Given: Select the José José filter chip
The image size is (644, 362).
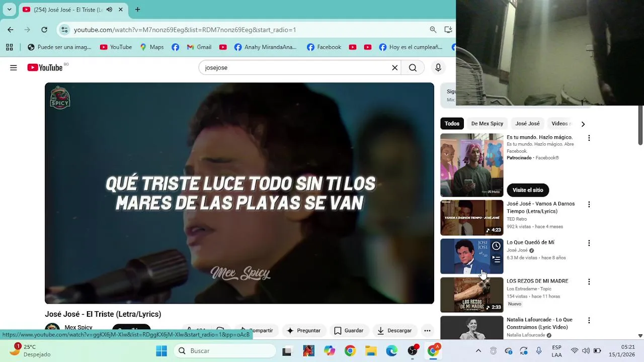Looking at the screenshot, I should 527,124.
